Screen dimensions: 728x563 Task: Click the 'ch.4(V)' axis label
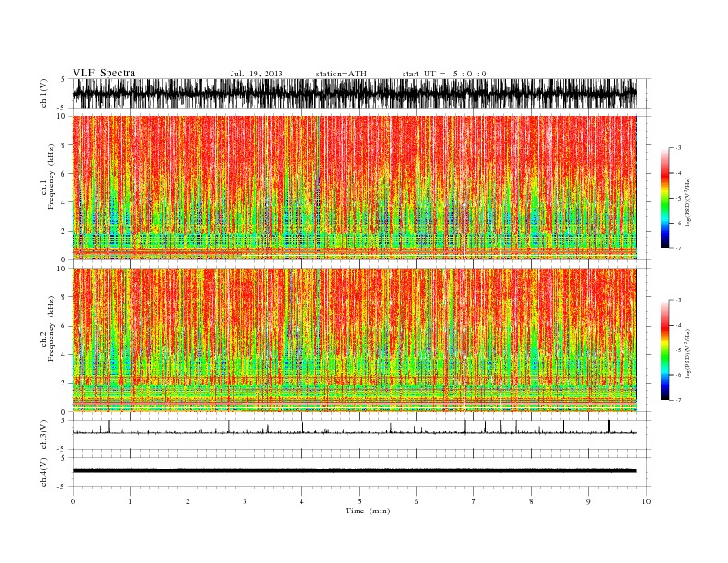click(44, 472)
